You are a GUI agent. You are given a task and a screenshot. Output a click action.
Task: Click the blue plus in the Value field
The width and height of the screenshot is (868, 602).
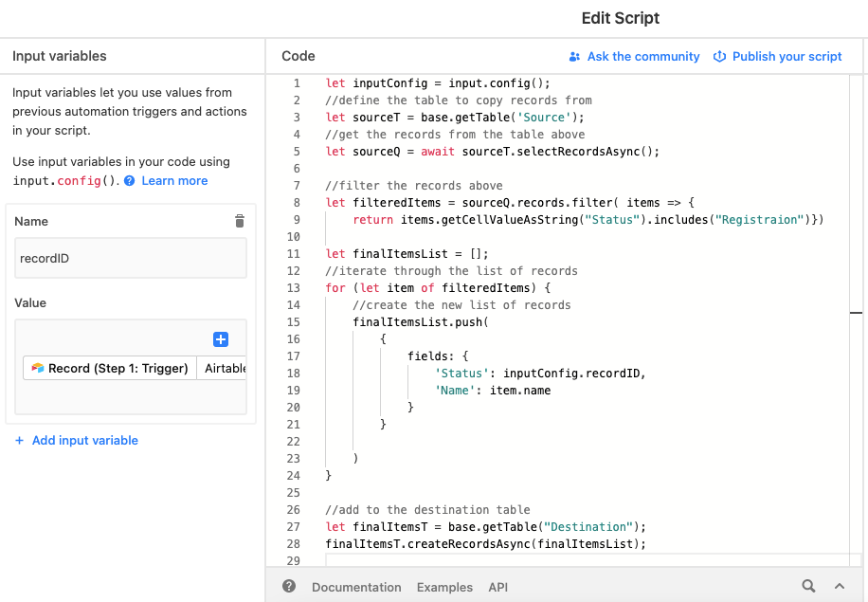[x=219, y=338]
